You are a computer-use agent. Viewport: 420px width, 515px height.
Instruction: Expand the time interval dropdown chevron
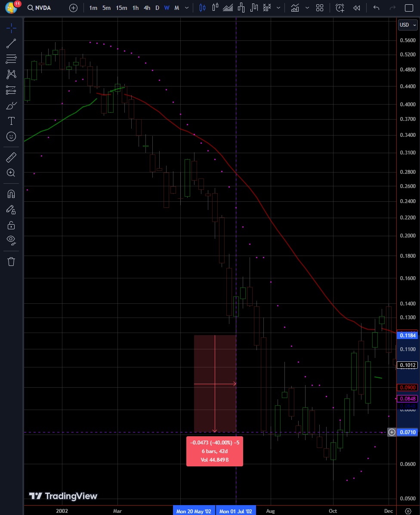pyautogui.click(x=187, y=8)
